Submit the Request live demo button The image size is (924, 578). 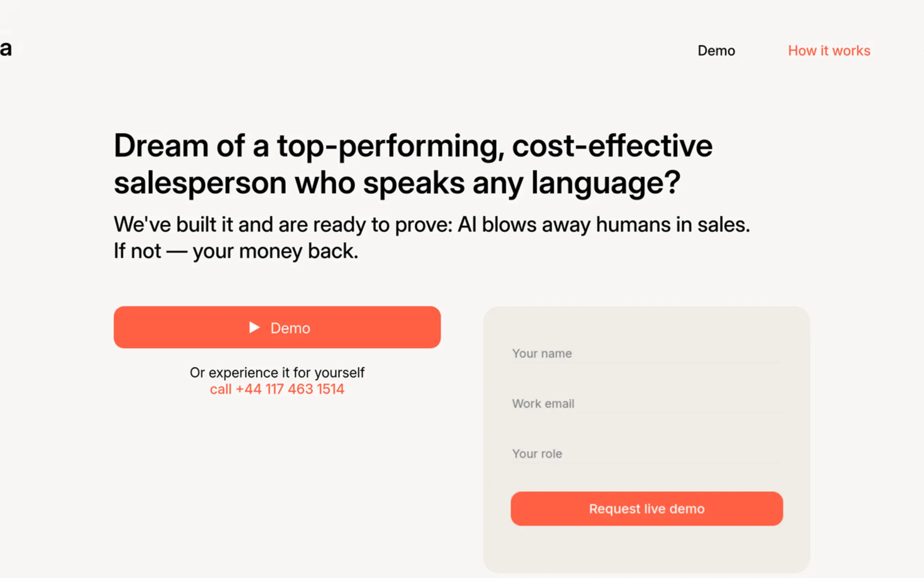point(646,509)
